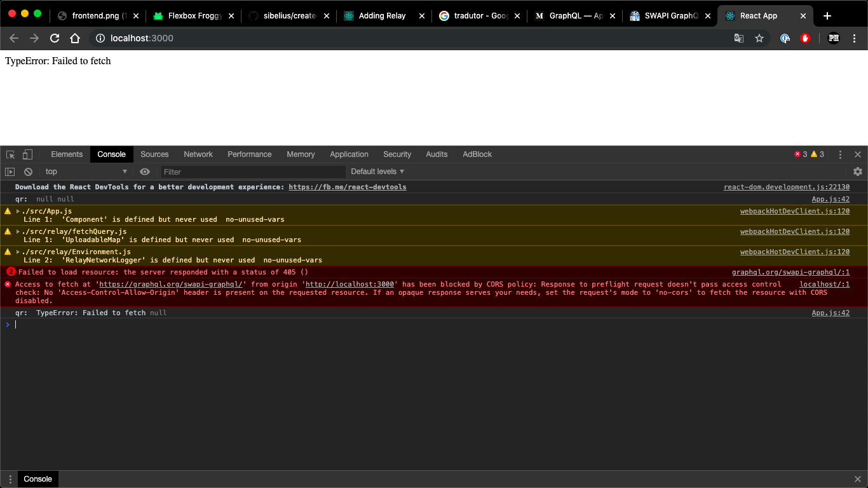868x488 pixels.
Task: Open webpackHotDevClient.js:120 link for App.js warning
Action: [795, 211]
